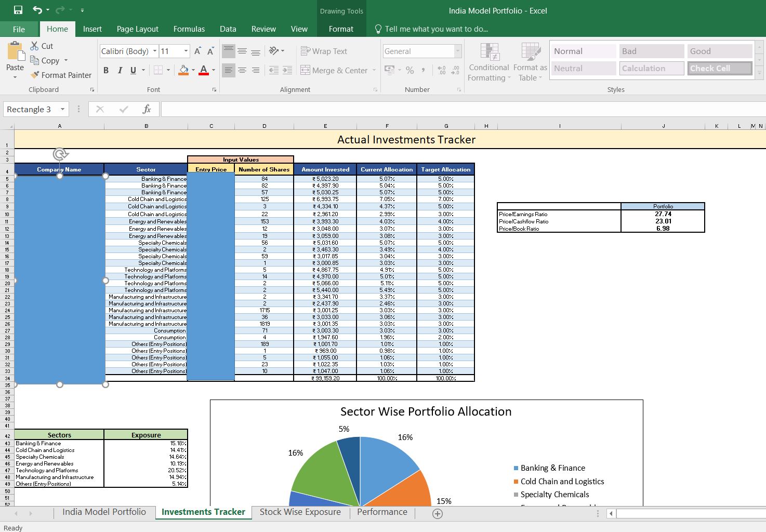Decrease font size with small A icon
The image size is (766, 532).
pyautogui.click(x=210, y=51)
